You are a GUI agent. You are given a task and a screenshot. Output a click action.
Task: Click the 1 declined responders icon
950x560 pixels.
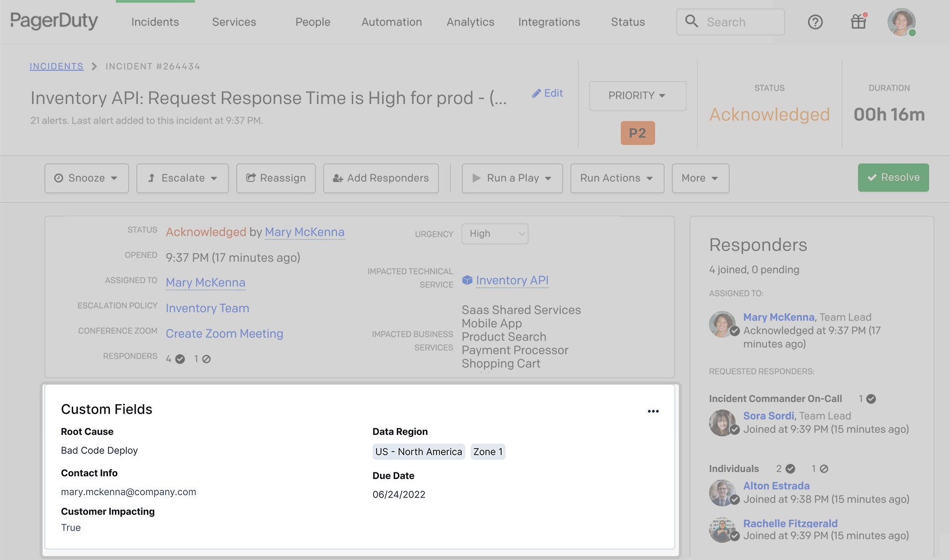pos(206,359)
